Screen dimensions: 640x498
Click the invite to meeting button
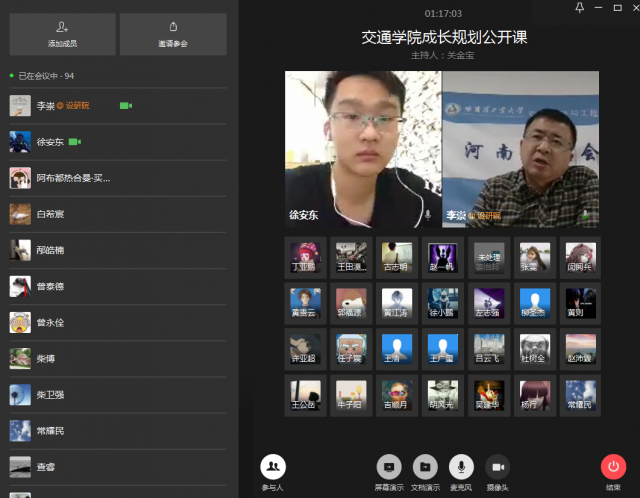tap(173, 34)
